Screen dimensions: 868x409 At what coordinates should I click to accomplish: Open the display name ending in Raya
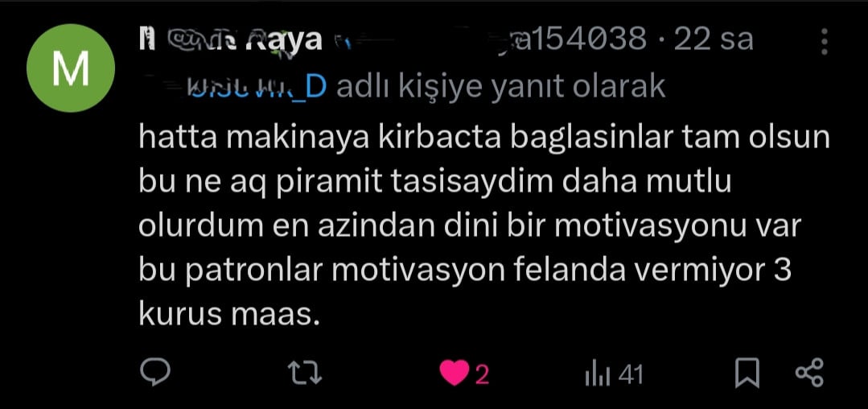(230, 40)
